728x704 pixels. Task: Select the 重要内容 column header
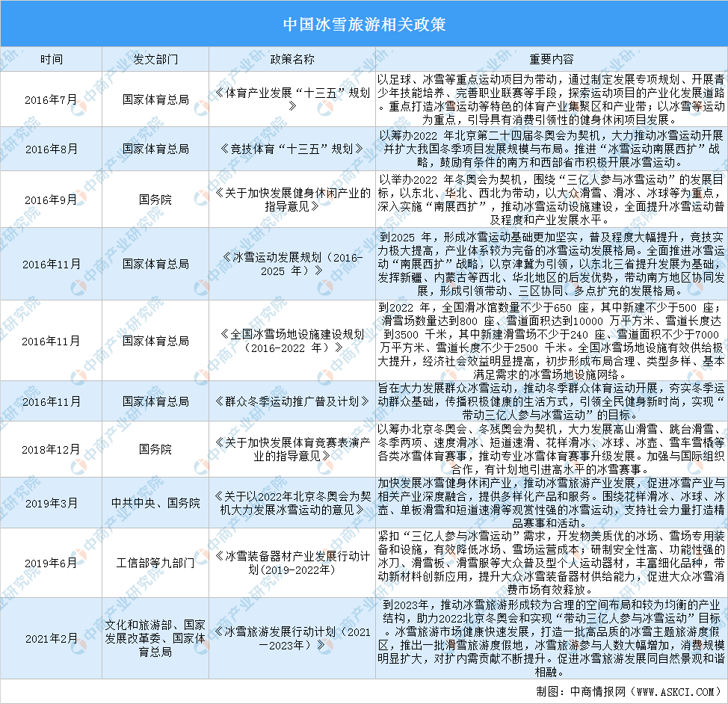click(x=552, y=60)
